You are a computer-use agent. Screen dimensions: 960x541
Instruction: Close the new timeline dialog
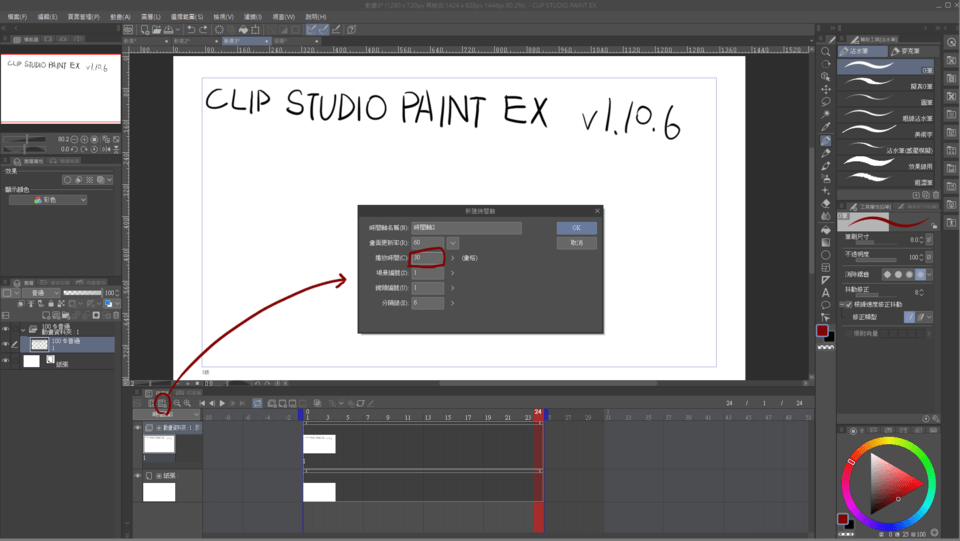[x=598, y=211]
